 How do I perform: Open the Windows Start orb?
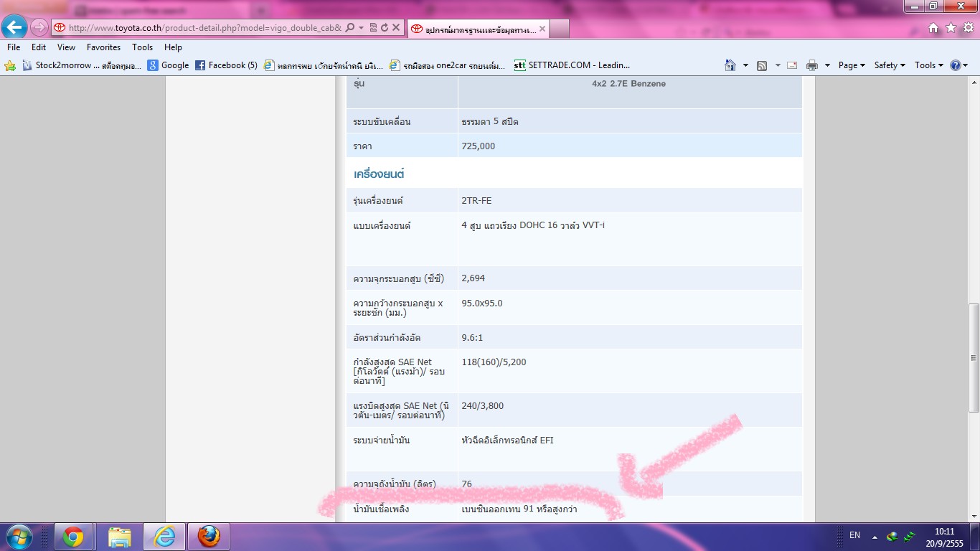coord(19,537)
